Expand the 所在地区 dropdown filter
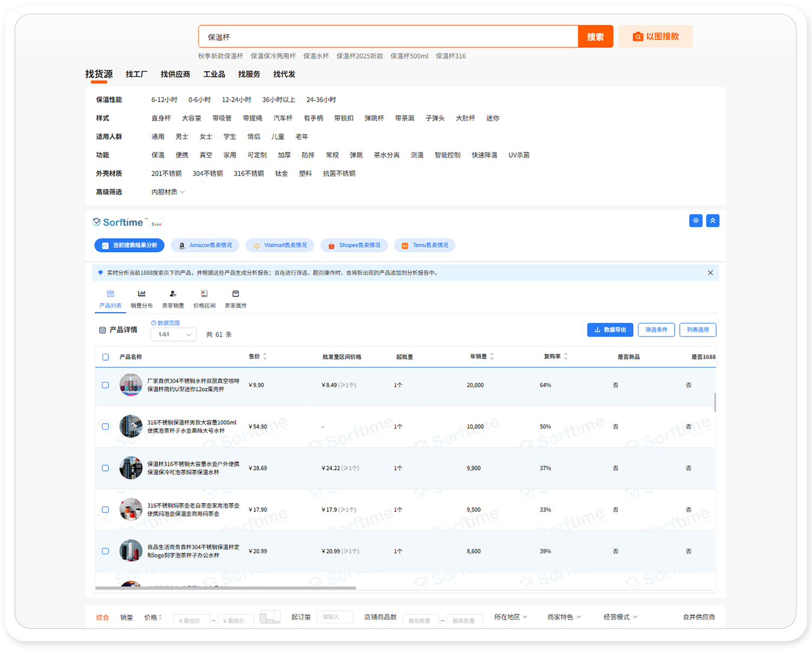Viewport: 812px width, 650px height. click(x=510, y=617)
